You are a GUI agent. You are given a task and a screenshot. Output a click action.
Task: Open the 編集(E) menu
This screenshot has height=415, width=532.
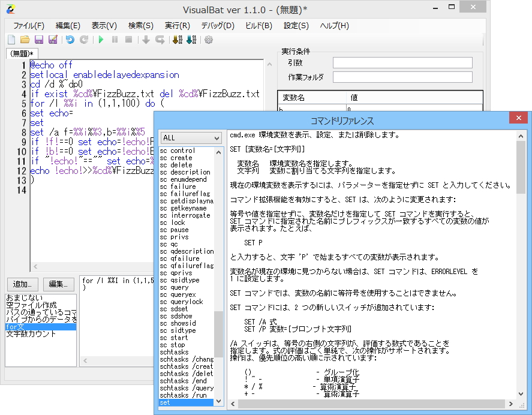click(68, 26)
